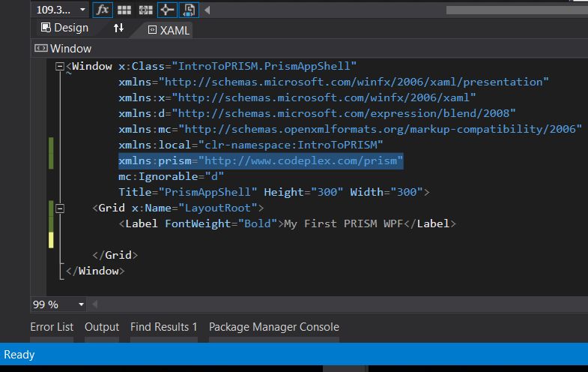Click the Ready status bar text

(x=19, y=354)
